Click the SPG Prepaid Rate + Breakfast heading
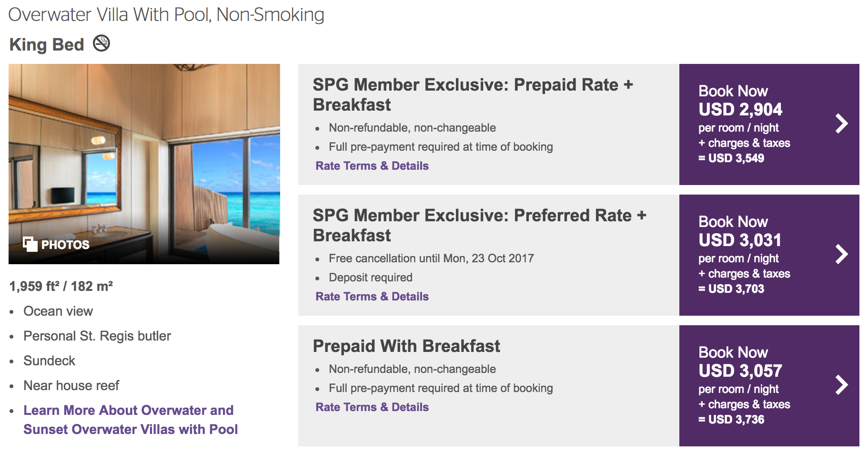The image size is (868, 454). pyautogui.click(x=473, y=94)
